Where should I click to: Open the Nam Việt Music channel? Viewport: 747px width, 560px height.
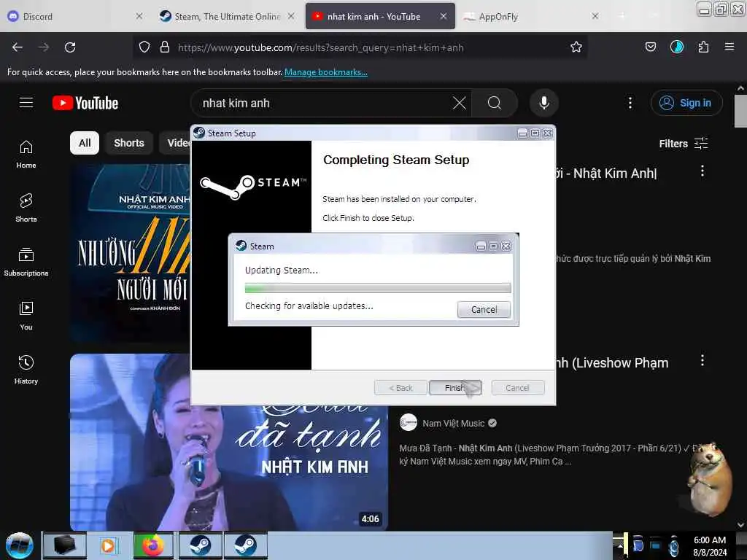click(453, 424)
